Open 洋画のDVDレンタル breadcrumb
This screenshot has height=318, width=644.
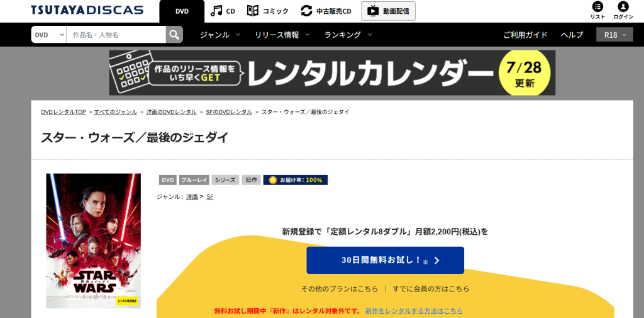point(171,112)
